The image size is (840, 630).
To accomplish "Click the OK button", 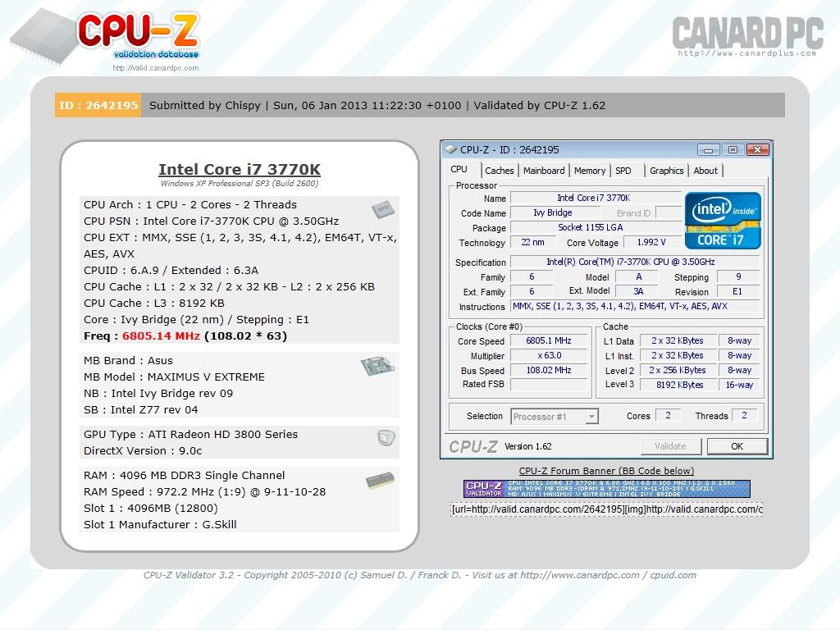I will click(x=737, y=446).
